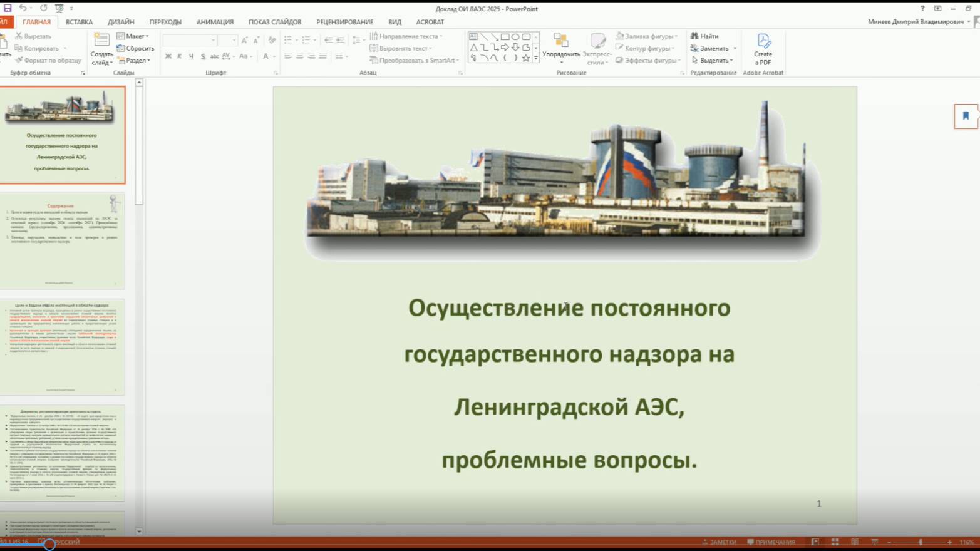
Task: Click the Найти binoculars icon
Action: tap(694, 36)
